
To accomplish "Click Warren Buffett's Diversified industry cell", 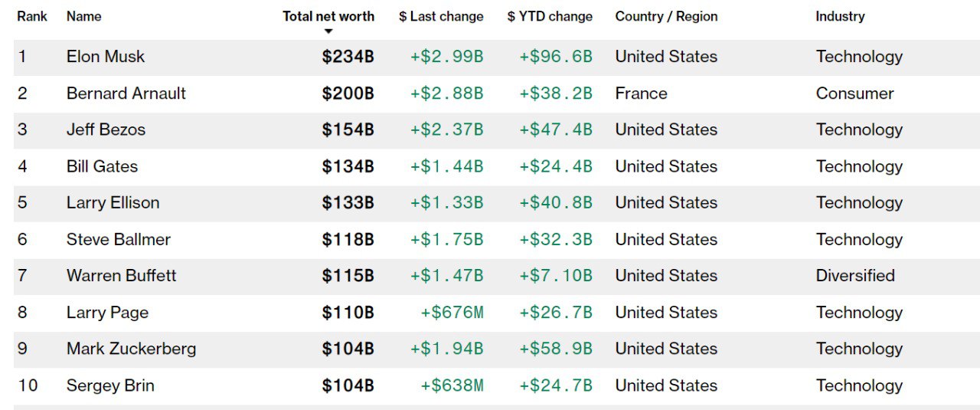I will point(855,276).
